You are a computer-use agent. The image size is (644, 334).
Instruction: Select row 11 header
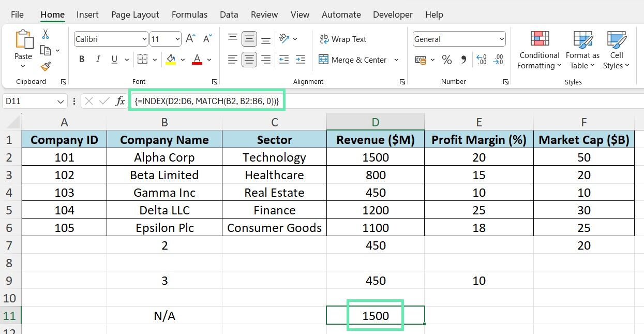10,315
